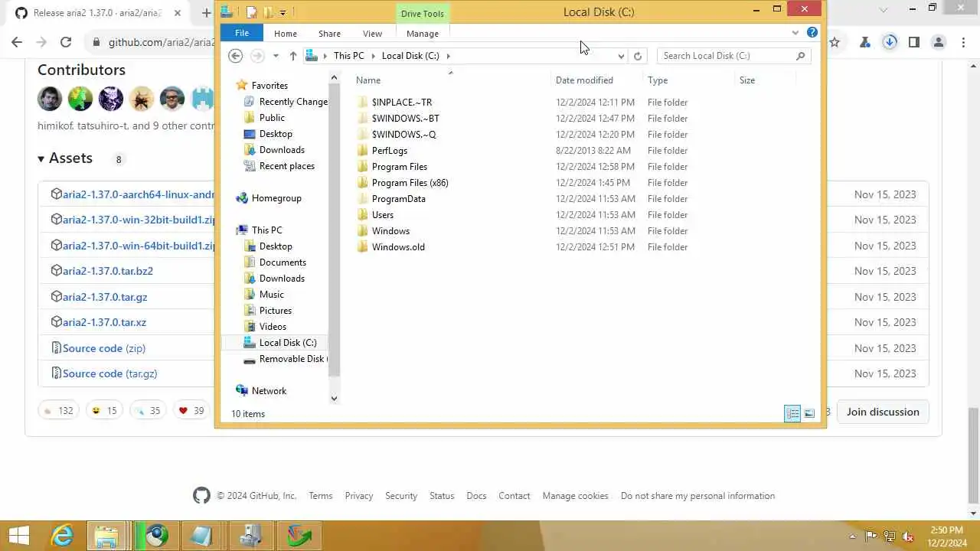Viewport: 980px width, 551px height.
Task: Expand the ribbon with the chevron arrow
Action: (795, 33)
